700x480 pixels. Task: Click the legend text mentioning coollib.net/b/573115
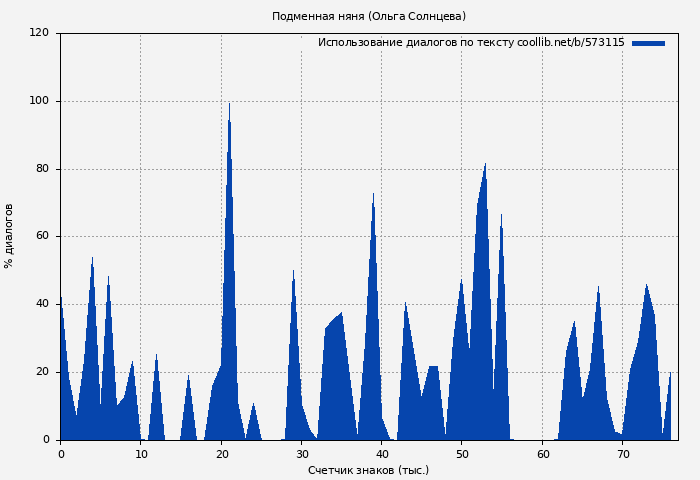point(470,43)
